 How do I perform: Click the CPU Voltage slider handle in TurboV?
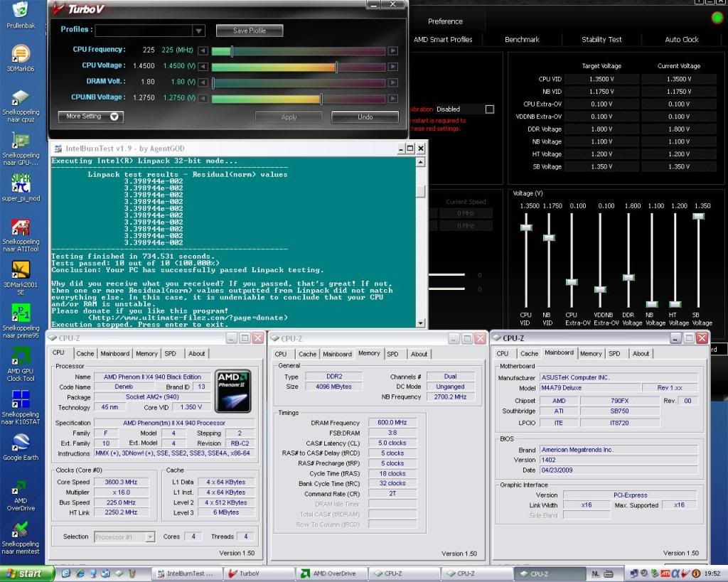[x=336, y=67]
